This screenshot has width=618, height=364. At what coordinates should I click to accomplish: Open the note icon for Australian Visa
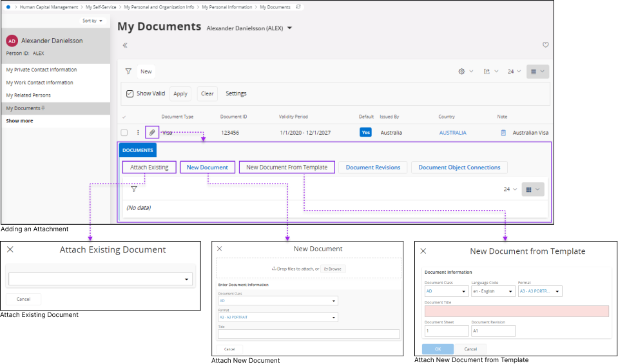click(x=503, y=133)
